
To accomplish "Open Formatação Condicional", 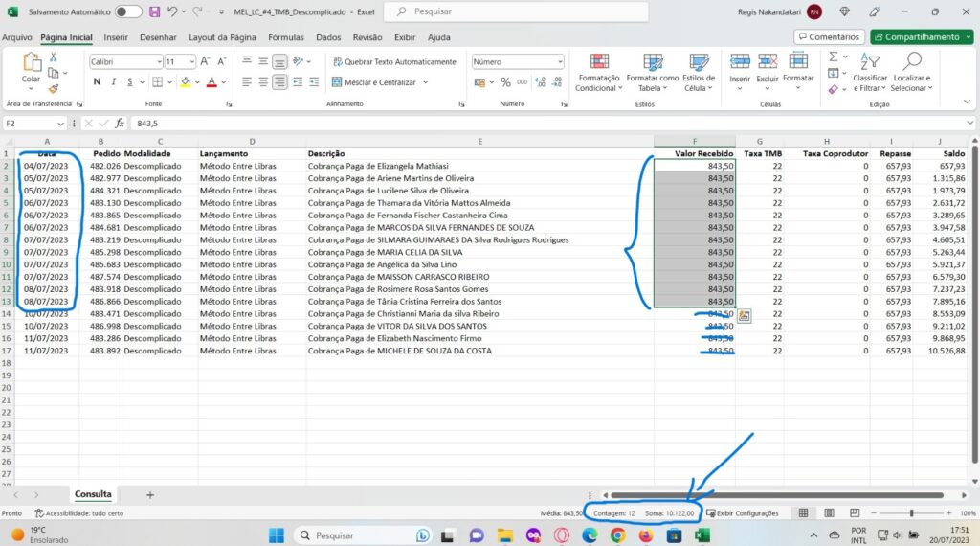I will pos(599,72).
